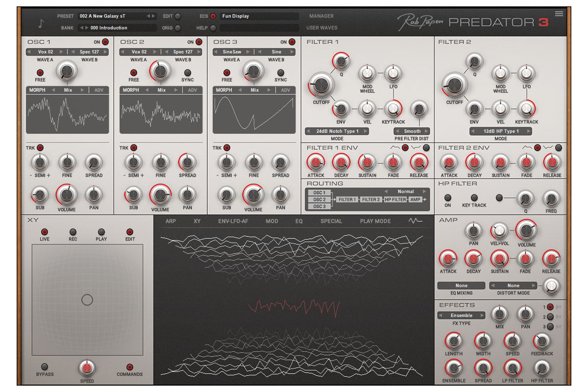Switch to the XY tab

(197, 221)
